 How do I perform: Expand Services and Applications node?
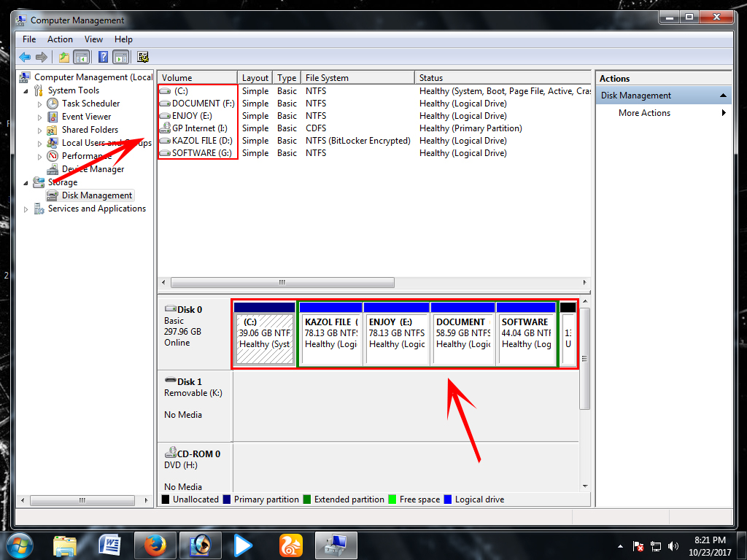point(26,209)
